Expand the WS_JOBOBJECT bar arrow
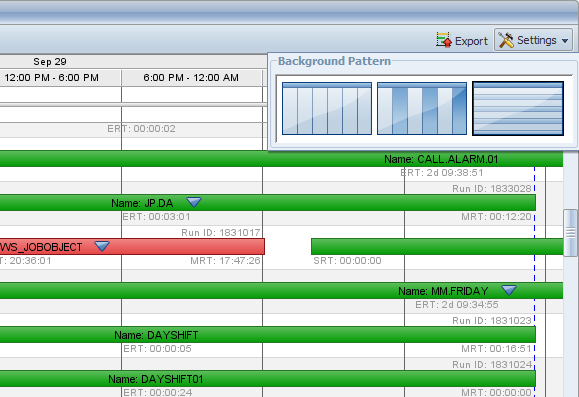The height and width of the screenshot is (397, 579). point(102,246)
